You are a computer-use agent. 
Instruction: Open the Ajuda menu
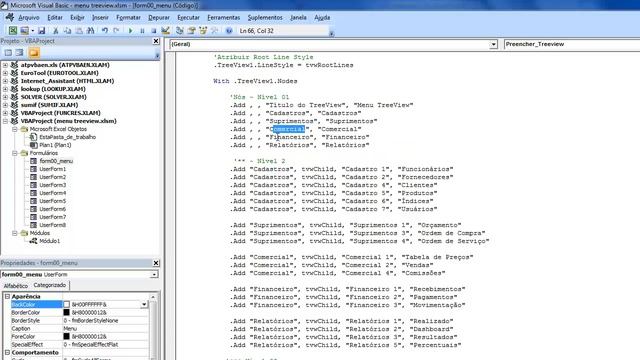[x=322, y=18]
